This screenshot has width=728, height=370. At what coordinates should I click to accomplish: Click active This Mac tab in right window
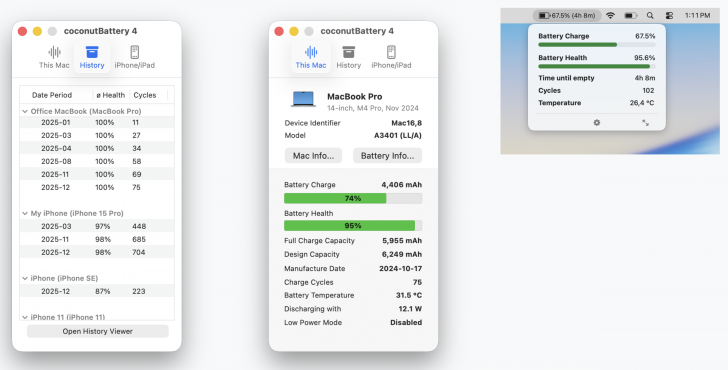pos(311,58)
